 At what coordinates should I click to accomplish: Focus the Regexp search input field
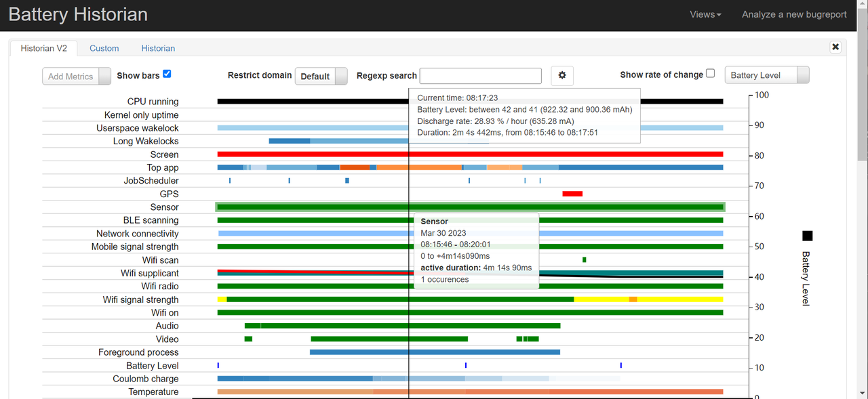pos(481,76)
